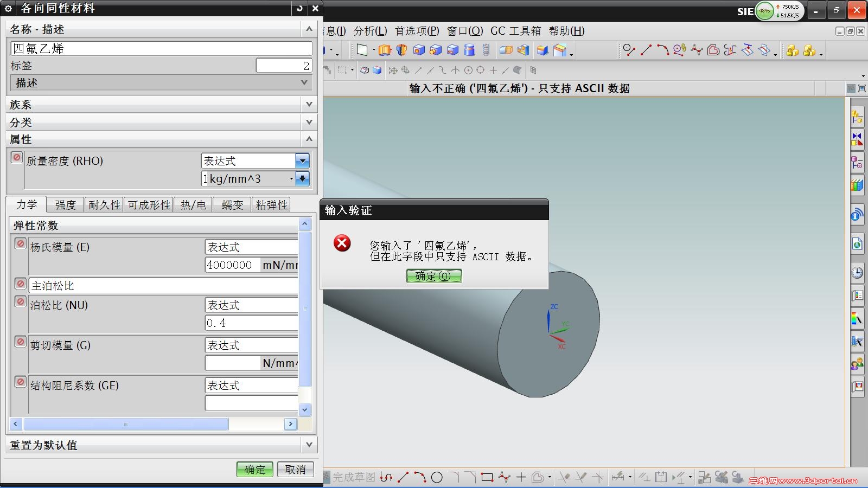Image resolution: width=868 pixels, height=488 pixels.
Task: Click 取消 to cancel material dialog
Action: click(x=296, y=469)
